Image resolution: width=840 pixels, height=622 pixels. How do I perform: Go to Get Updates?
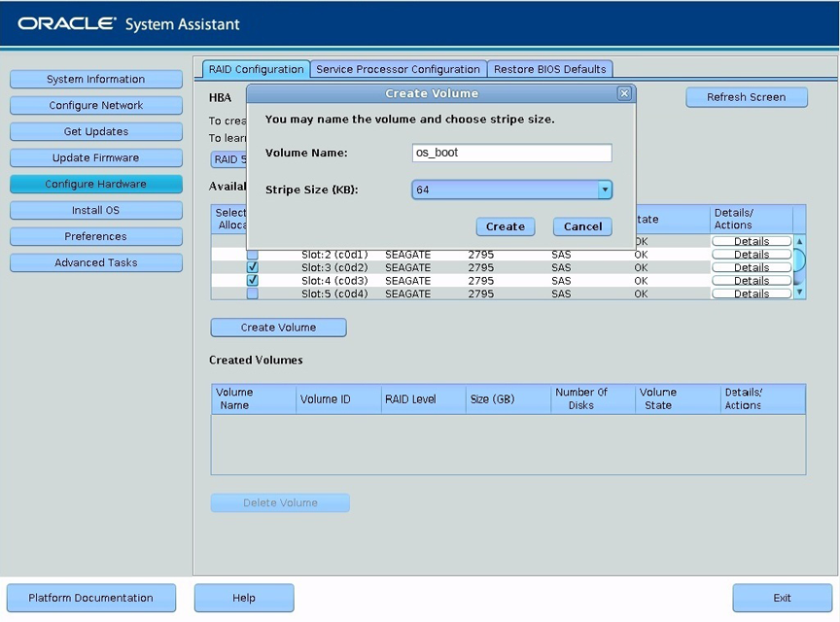pyautogui.click(x=96, y=132)
